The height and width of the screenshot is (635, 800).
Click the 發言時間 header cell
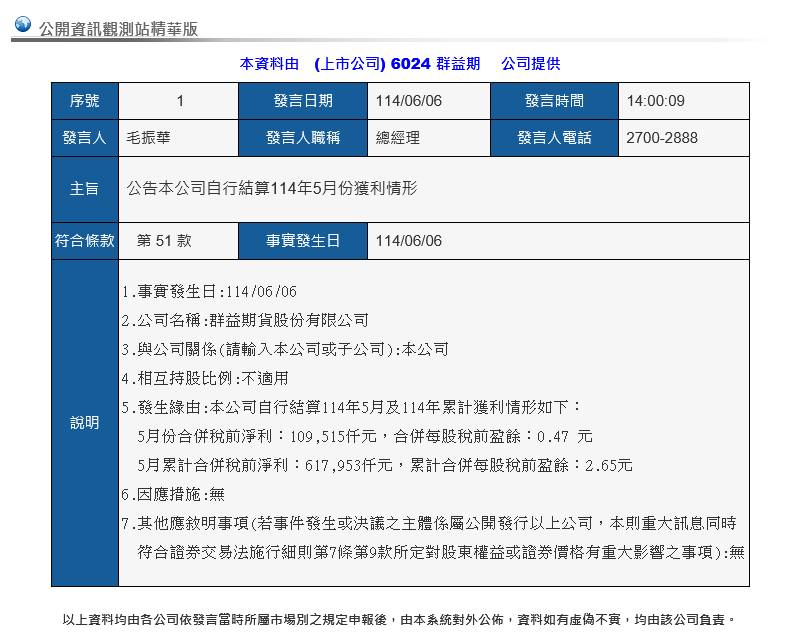[x=554, y=101]
